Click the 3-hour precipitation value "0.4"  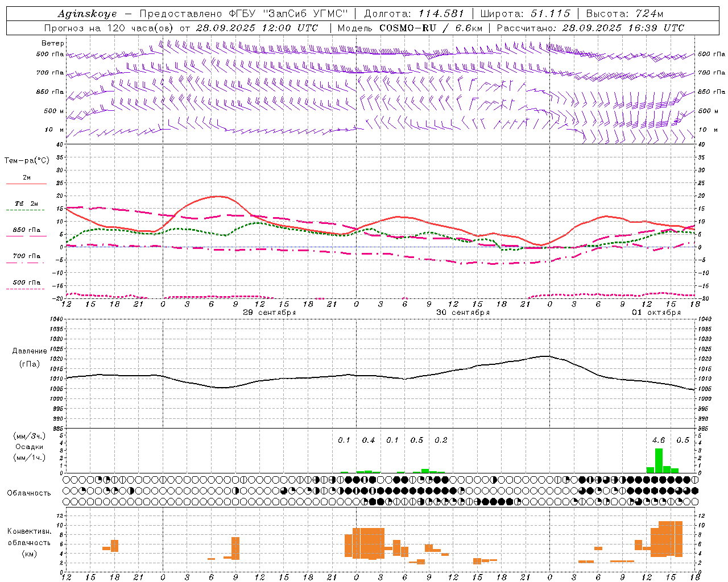[369, 440]
